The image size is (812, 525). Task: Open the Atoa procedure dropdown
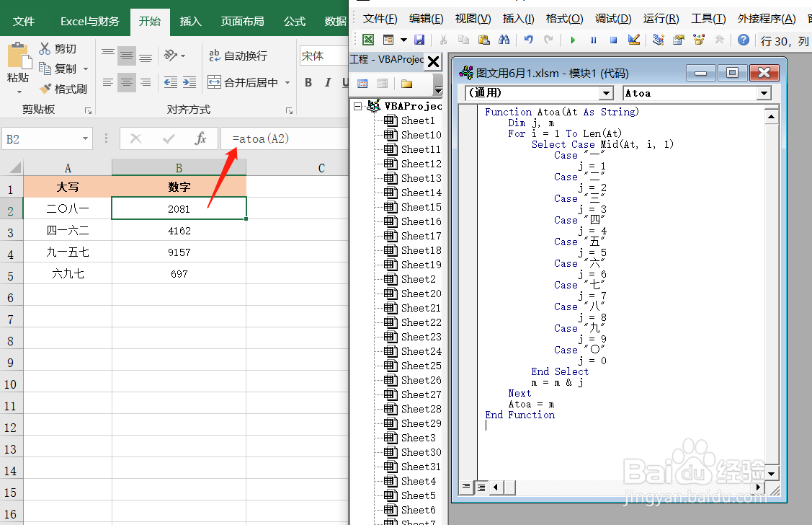click(764, 93)
